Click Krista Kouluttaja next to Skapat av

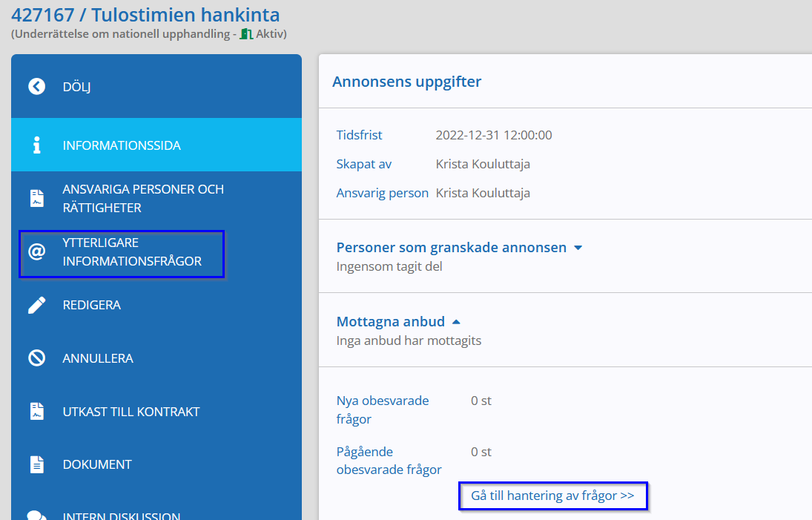(x=483, y=164)
